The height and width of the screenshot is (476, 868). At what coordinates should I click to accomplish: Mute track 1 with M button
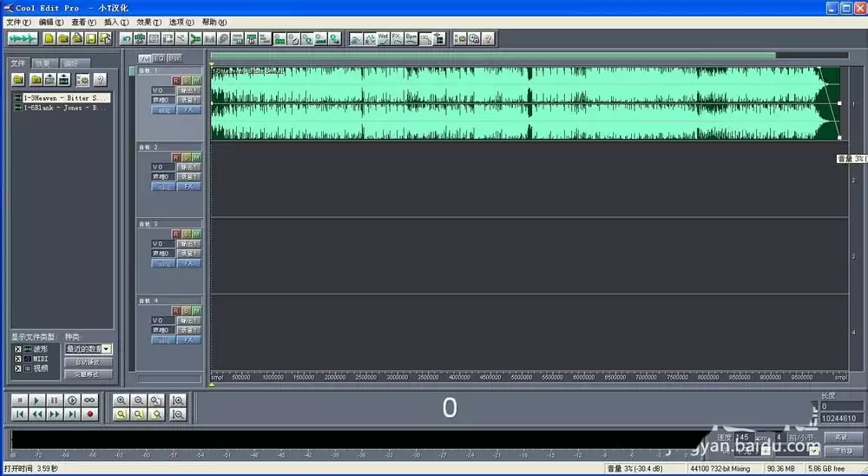(196, 81)
